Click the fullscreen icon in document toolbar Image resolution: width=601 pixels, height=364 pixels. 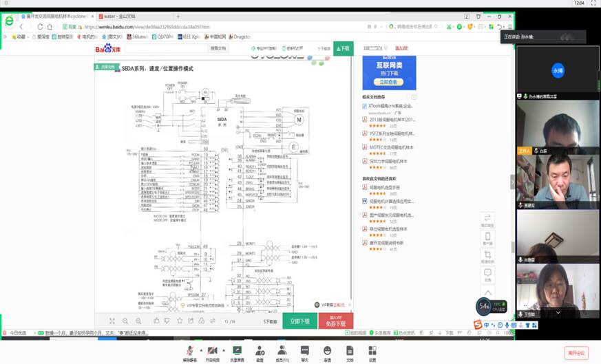pyautogui.click(x=112, y=321)
